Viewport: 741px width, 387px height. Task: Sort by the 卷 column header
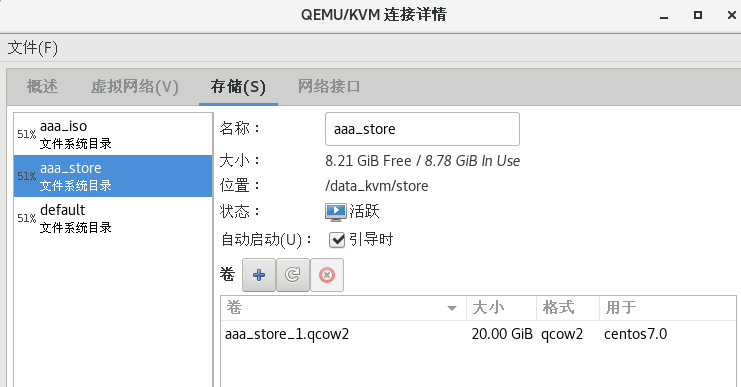[344, 308]
